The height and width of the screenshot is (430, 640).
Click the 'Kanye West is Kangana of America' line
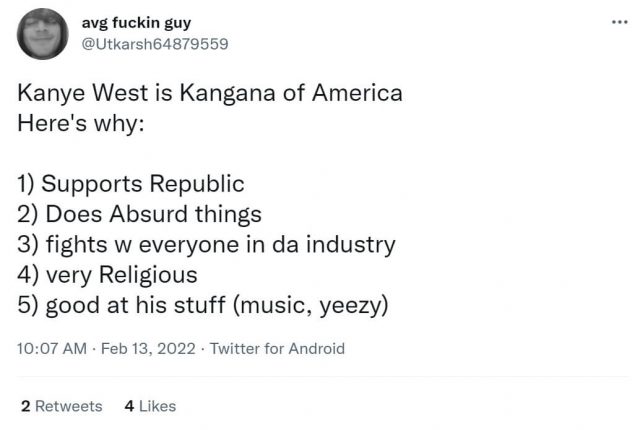point(210,95)
